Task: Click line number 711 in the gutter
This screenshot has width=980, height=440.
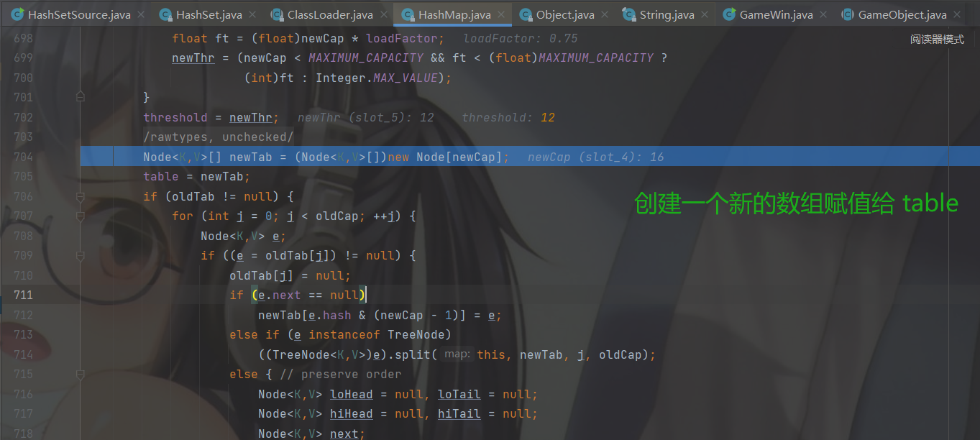Action: click(x=24, y=295)
